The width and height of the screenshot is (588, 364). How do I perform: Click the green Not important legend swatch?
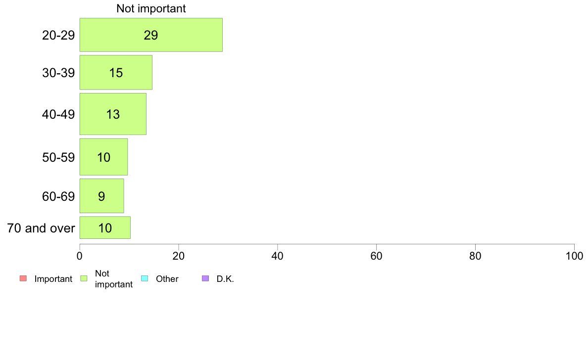pos(84,278)
